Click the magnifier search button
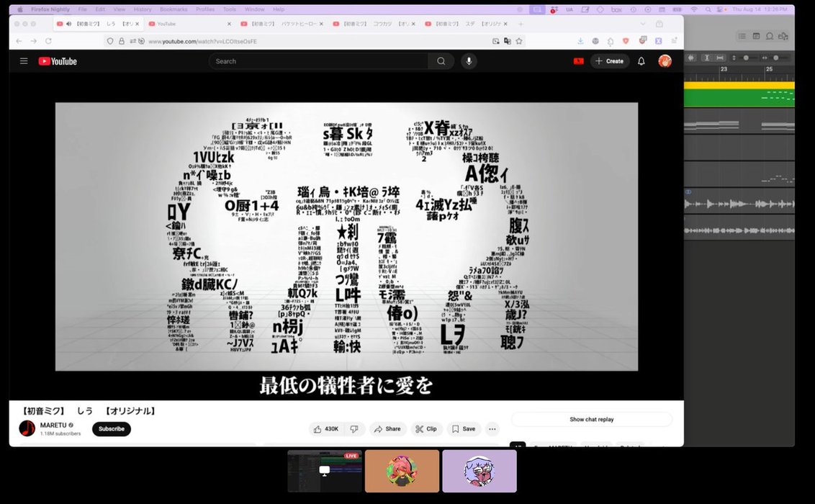 click(x=441, y=61)
